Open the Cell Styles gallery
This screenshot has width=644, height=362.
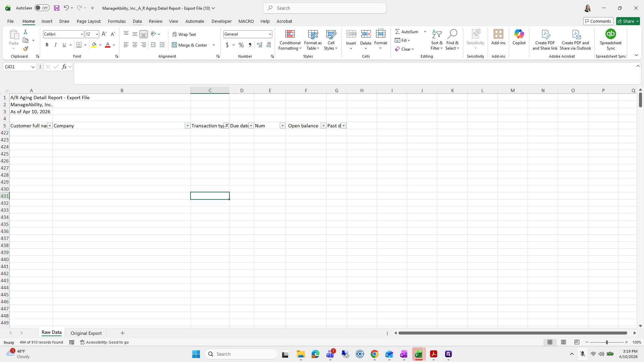pyautogui.click(x=331, y=40)
